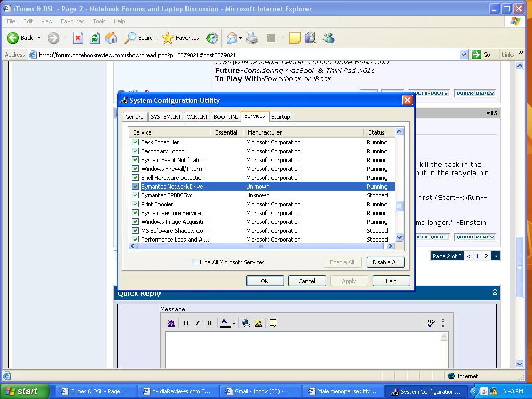Click the services list vertical scrollbar thumb
The height and width of the screenshot is (399, 532).
400,206
